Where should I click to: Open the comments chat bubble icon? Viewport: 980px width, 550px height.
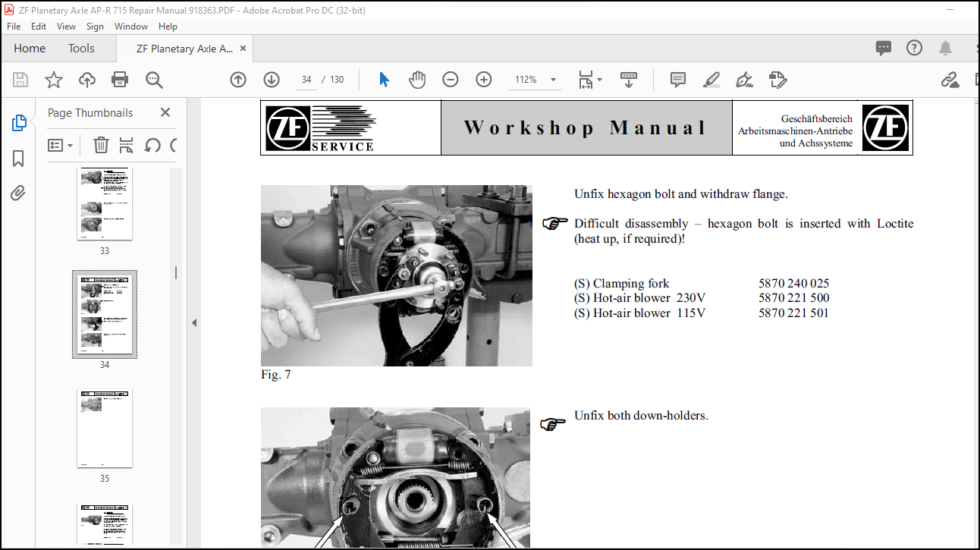[884, 49]
